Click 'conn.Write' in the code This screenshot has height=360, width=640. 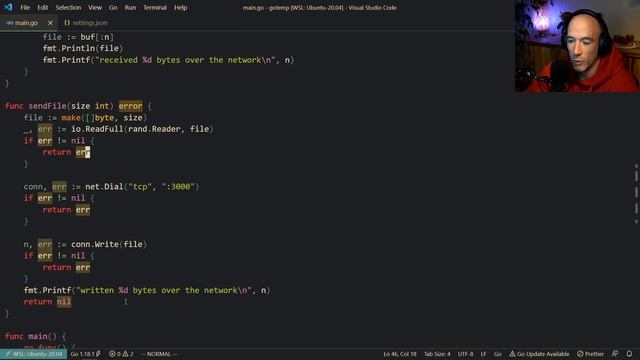point(95,244)
